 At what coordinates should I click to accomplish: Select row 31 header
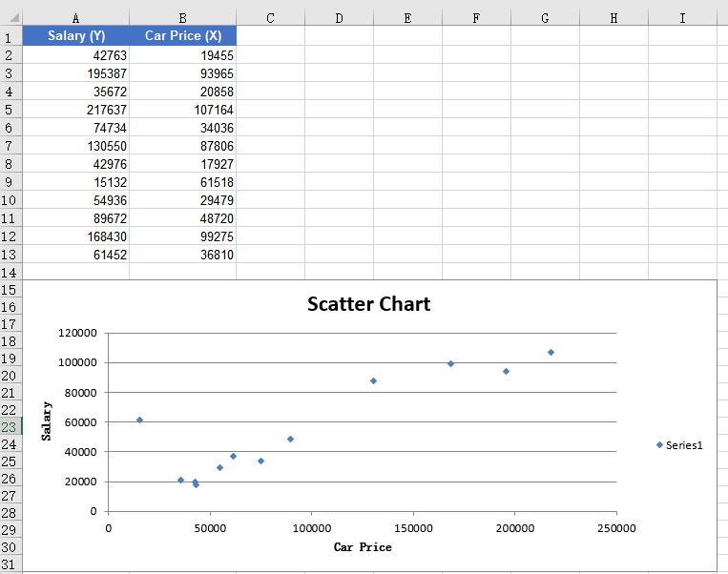[x=10, y=564]
